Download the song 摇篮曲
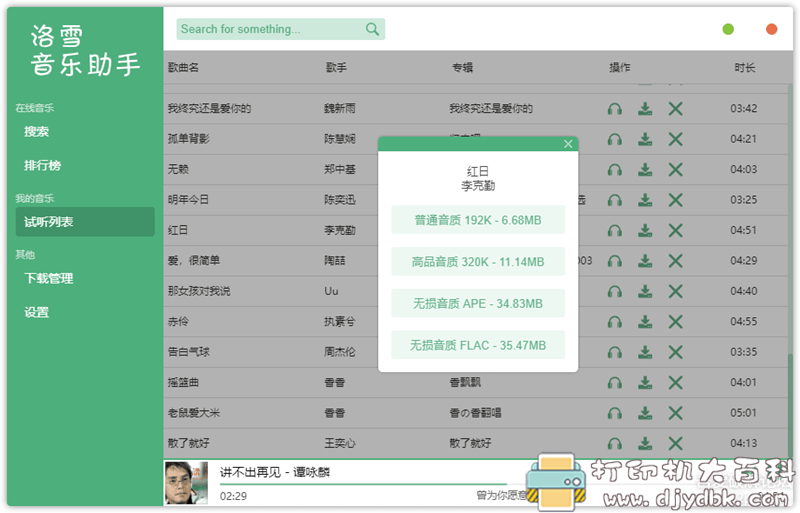800x513 pixels. (645, 383)
